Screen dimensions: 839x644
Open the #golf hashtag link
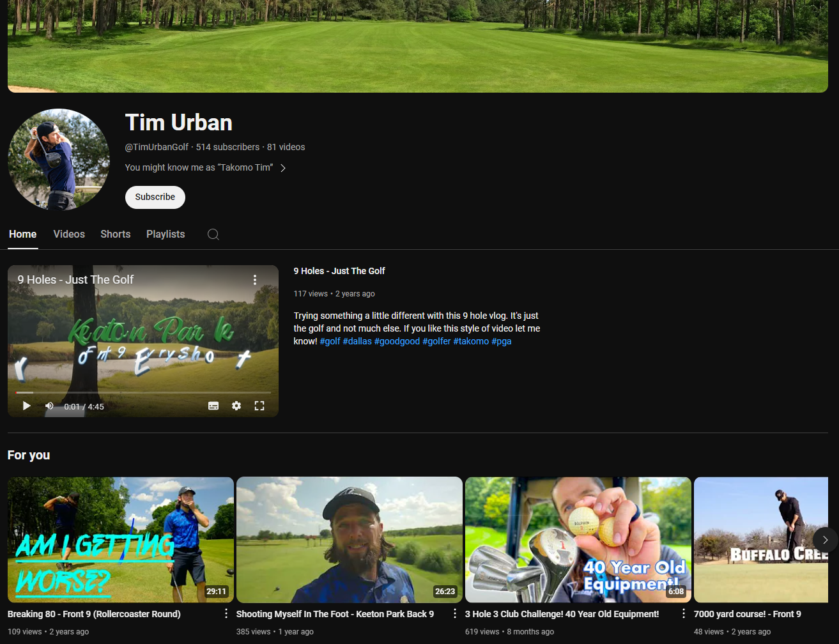coord(330,341)
